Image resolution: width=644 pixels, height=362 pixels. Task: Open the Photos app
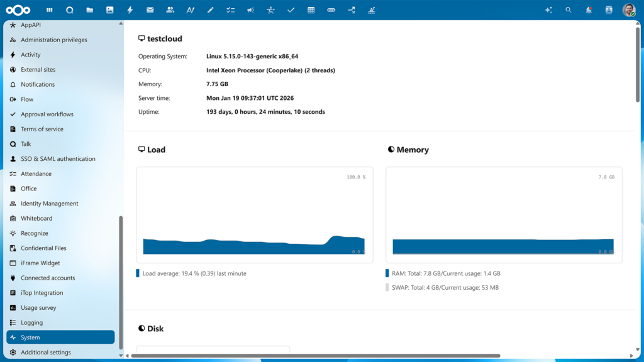[110, 9]
